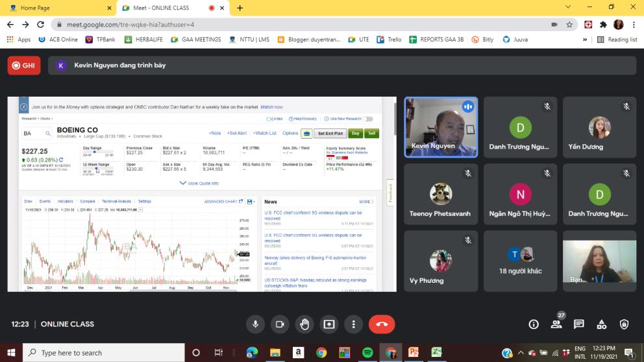
Task: Open host controls shield icon
Action: pos(625,324)
